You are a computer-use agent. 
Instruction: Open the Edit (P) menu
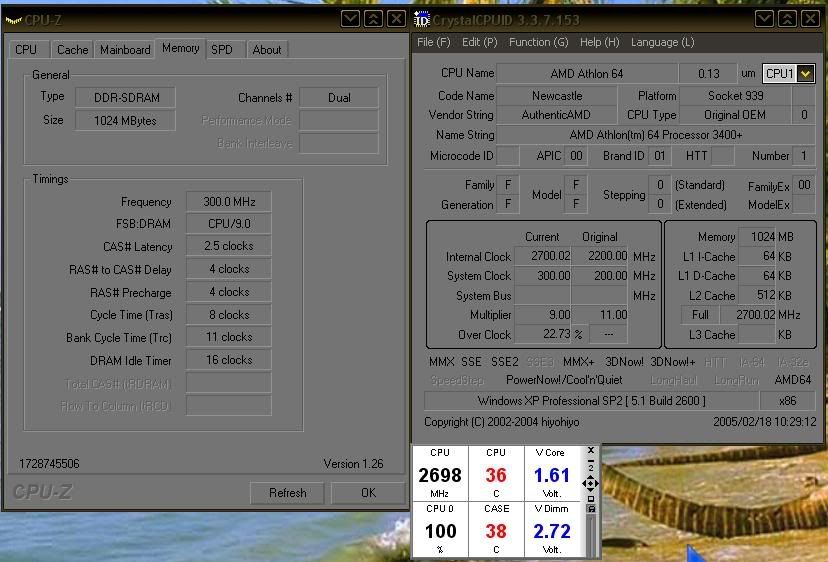click(479, 42)
